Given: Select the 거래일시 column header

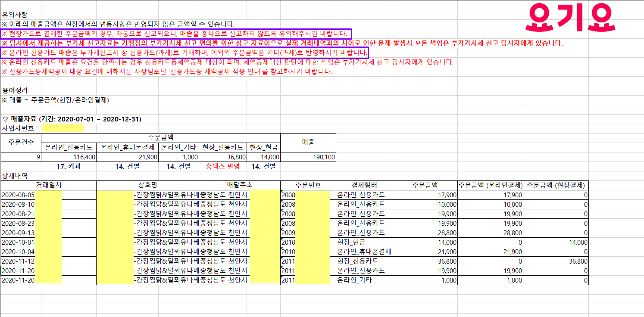Looking at the screenshot, I should [48, 185].
